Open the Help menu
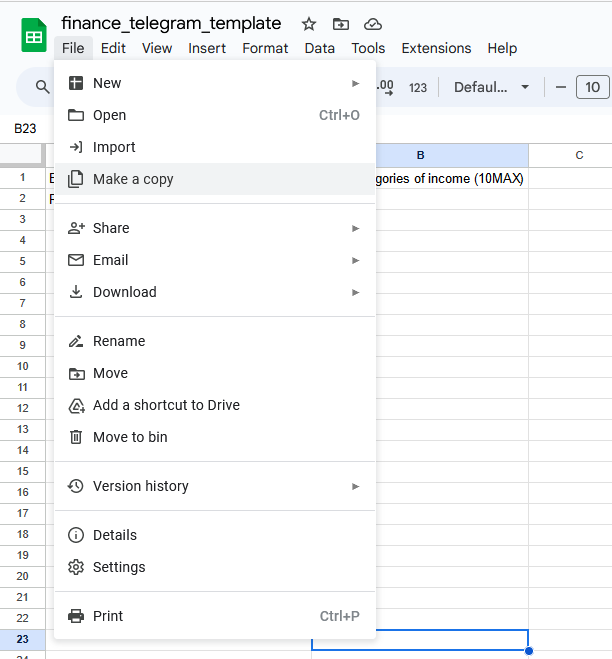Viewport: 612px width, 659px height. click(x=502, y=48)
